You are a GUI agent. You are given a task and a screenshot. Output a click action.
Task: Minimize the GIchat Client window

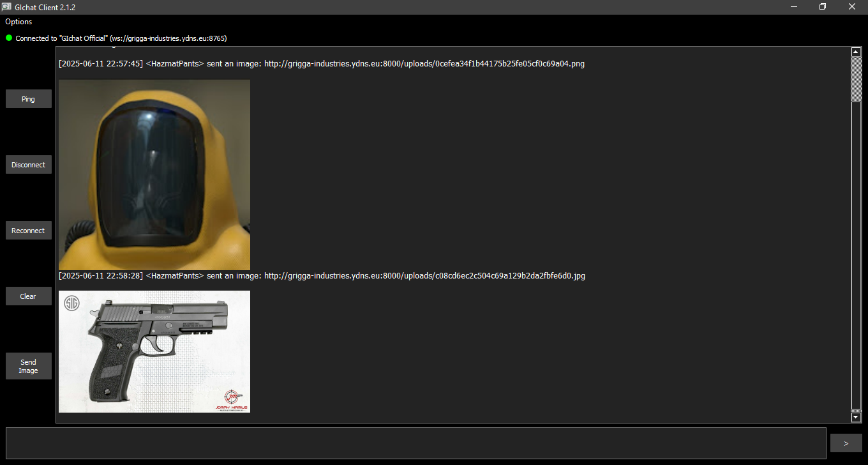tap(794, 7)
